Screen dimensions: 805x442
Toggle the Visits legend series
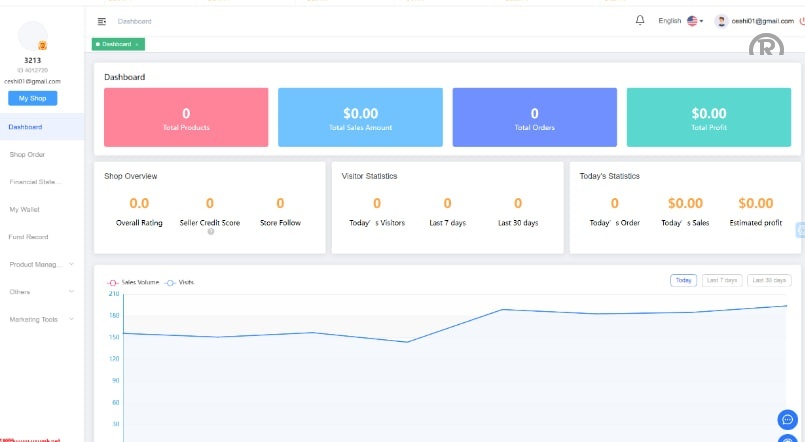(x=180, y=282)
